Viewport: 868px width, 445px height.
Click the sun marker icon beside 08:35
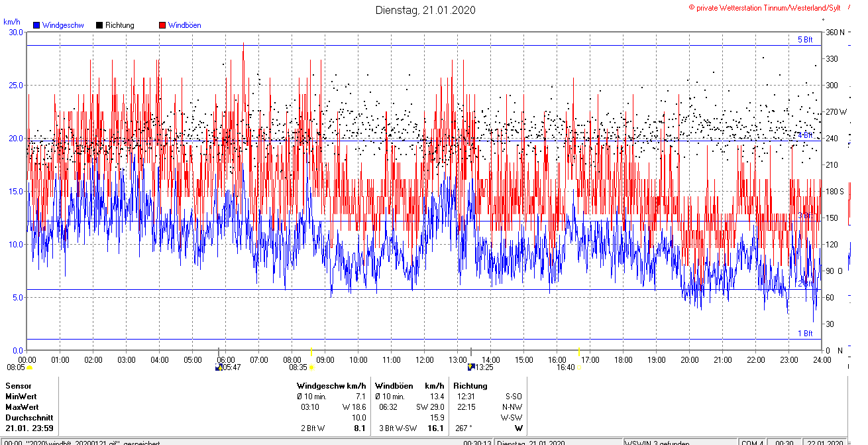pos(311,367)
